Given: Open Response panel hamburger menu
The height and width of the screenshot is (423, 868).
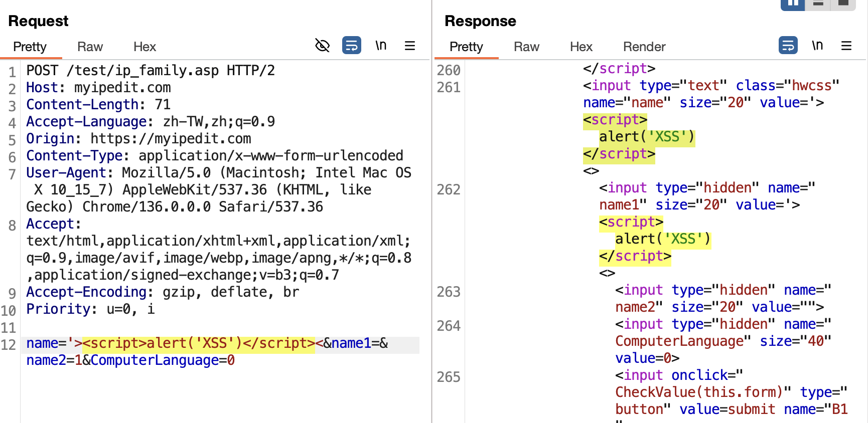Looking at the screenshot, I should point(846,46).
